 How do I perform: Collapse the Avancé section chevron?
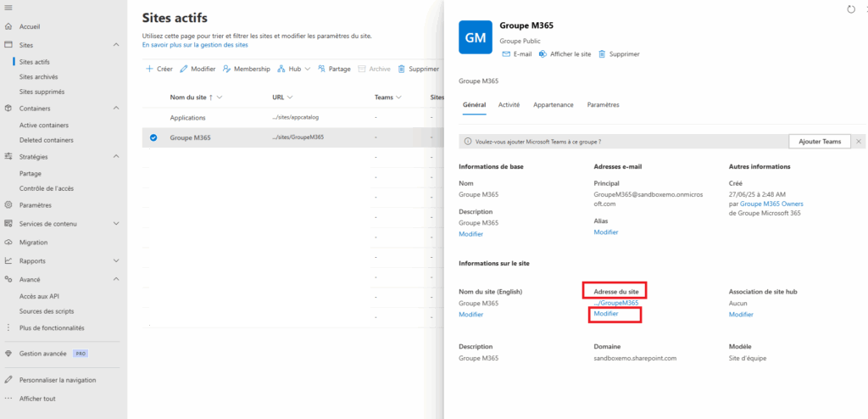coord(115,279)
